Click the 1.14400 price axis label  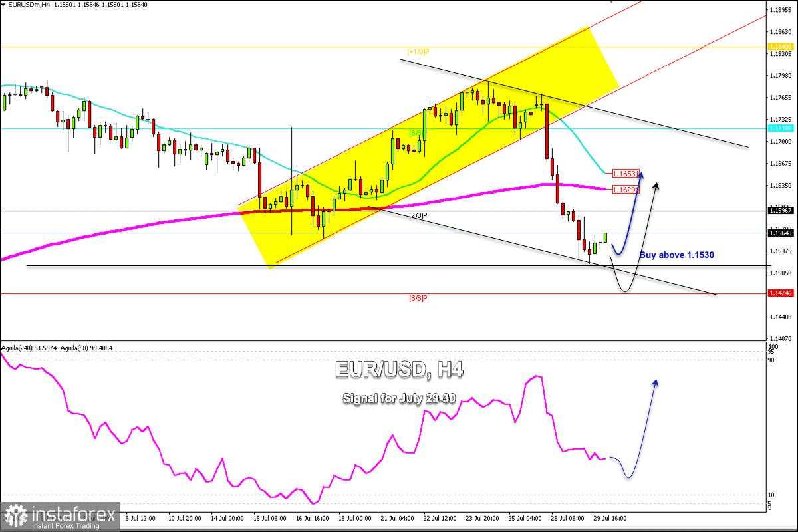click(780, 317)
